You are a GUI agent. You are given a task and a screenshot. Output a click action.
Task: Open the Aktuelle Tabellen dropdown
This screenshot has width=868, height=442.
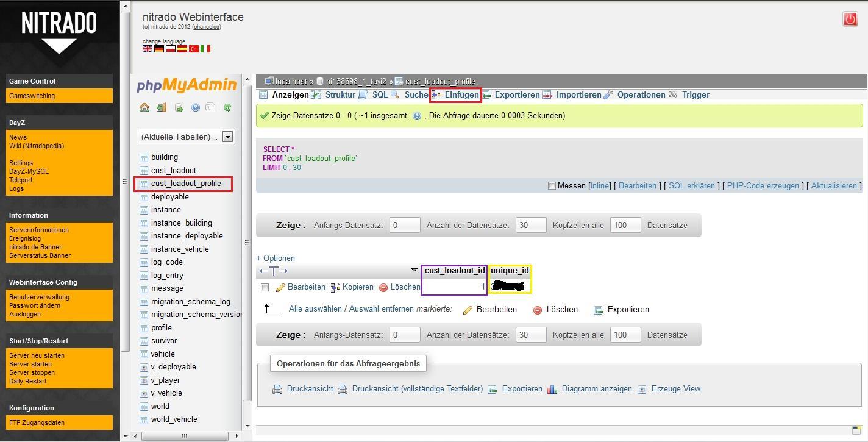coord(185,137)
